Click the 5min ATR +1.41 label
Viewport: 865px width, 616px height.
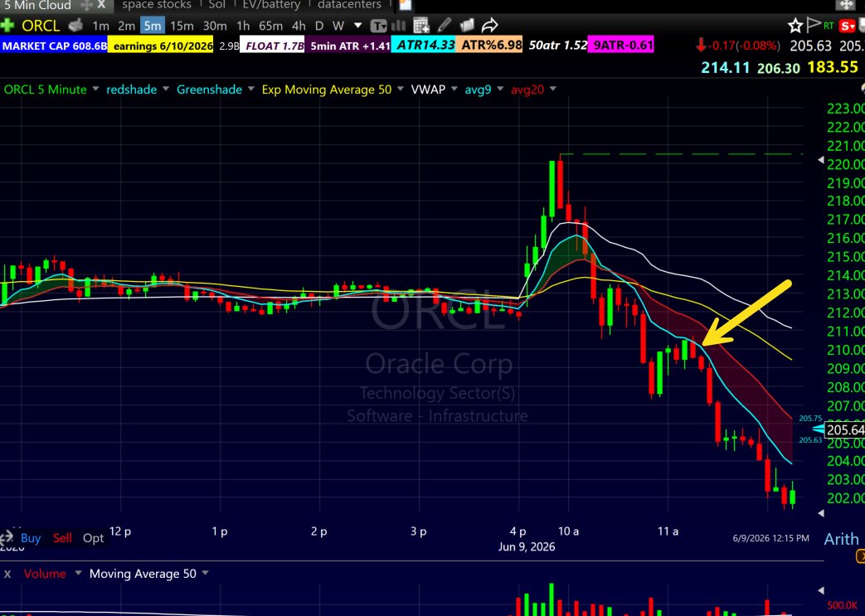pyautogui.click(x=349, y=46)
